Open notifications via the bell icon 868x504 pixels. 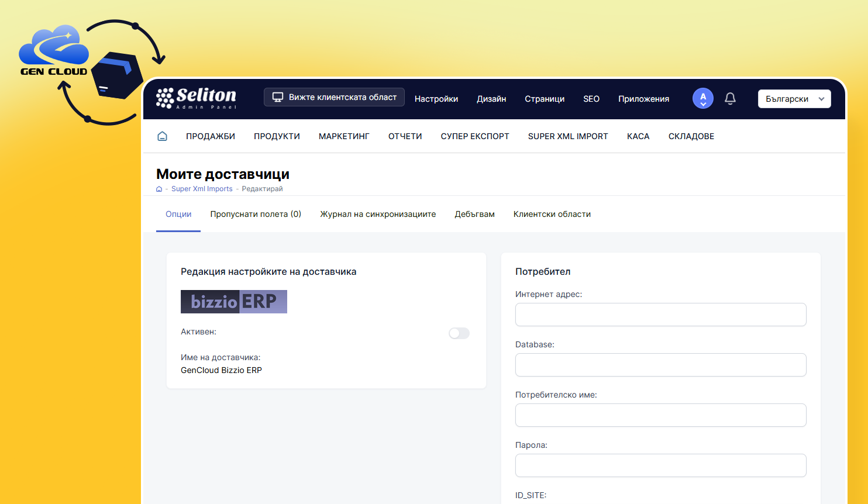tap(730, 98)
